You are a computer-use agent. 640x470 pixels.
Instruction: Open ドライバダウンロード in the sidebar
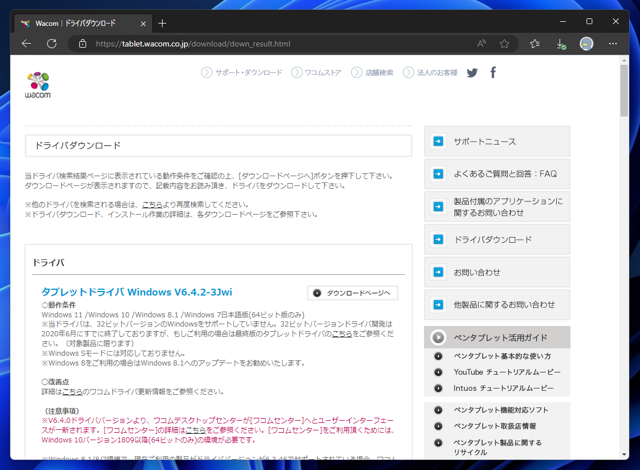(x=497, y=239)
